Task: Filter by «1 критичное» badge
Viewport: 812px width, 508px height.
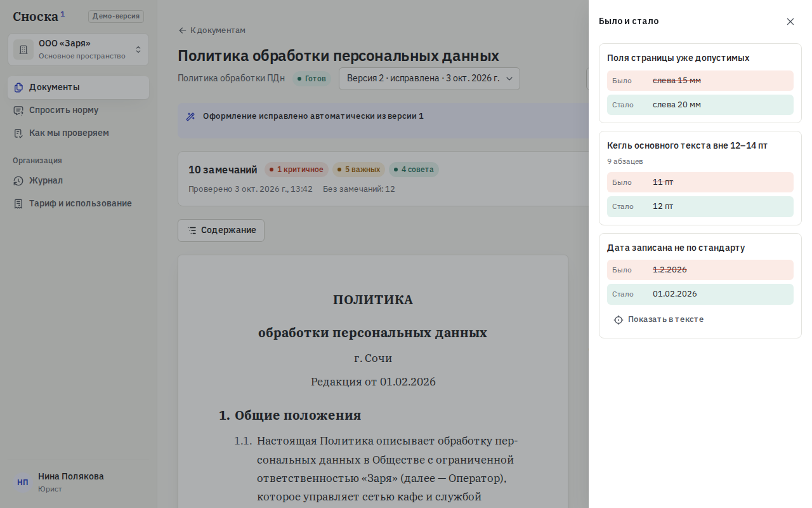Action: pyautogui.click(x=296, y=170)
